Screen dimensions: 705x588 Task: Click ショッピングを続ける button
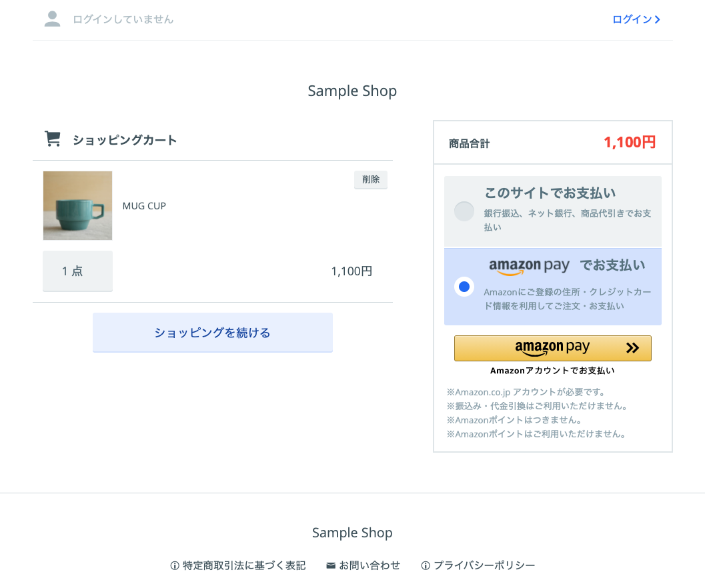point(213,333)
